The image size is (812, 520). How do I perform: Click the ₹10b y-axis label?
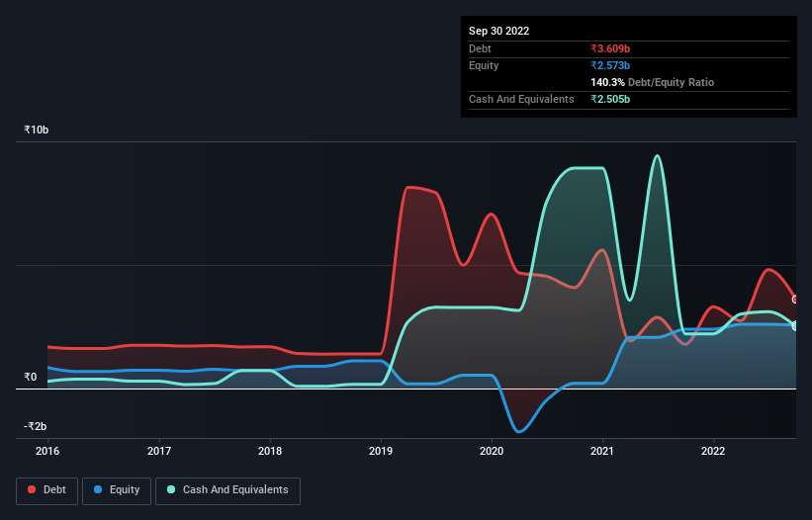point(37,130)
